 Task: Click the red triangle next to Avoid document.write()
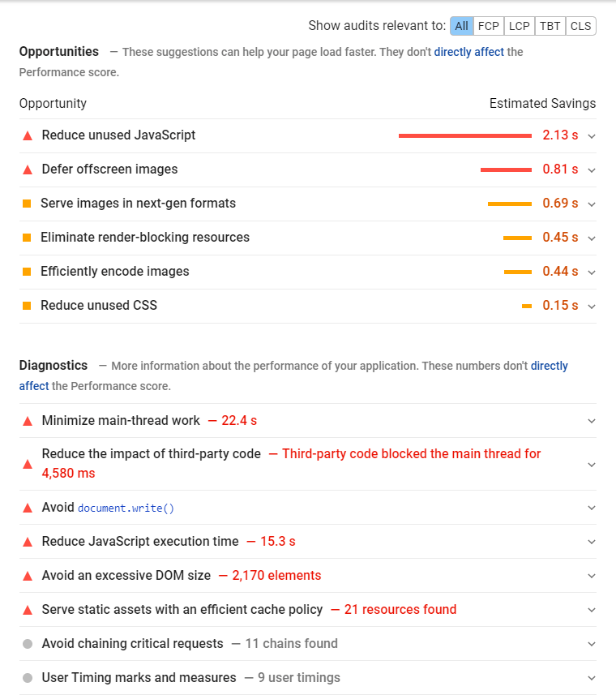click(x=28, y=508)
